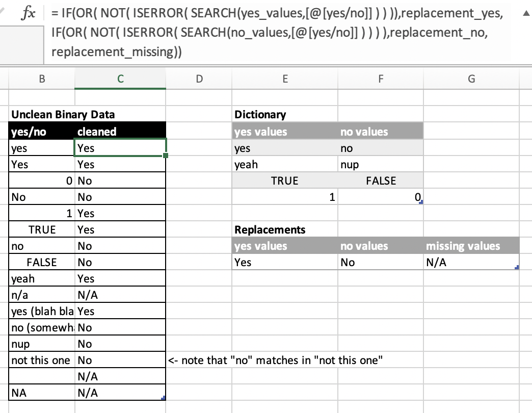Click the 'NA' cell in yes/no column
Viewport: 532px width, 413px height.
click(x=42, y=393)
